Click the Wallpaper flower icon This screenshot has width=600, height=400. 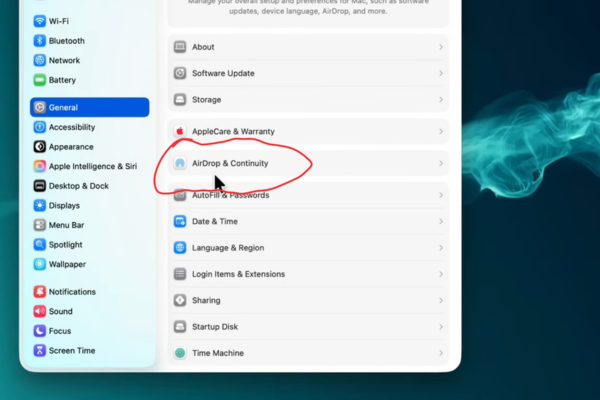39,264
